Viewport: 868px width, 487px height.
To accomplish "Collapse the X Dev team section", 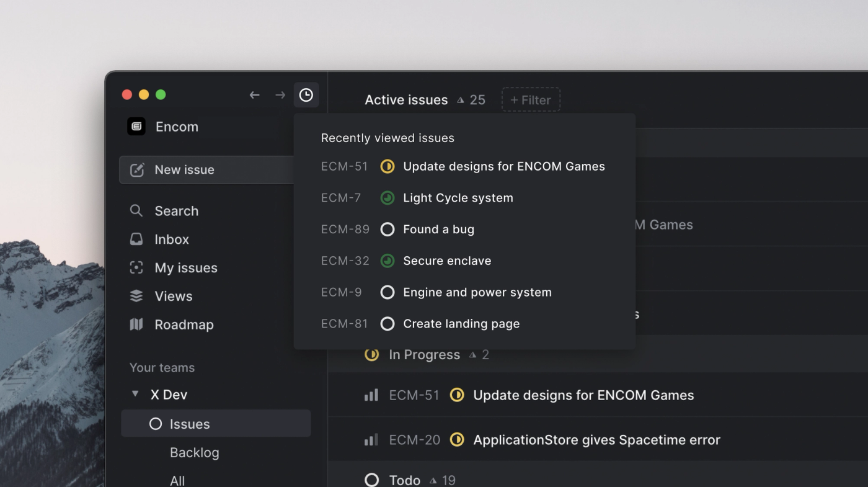I will click(x=135, y=394).
